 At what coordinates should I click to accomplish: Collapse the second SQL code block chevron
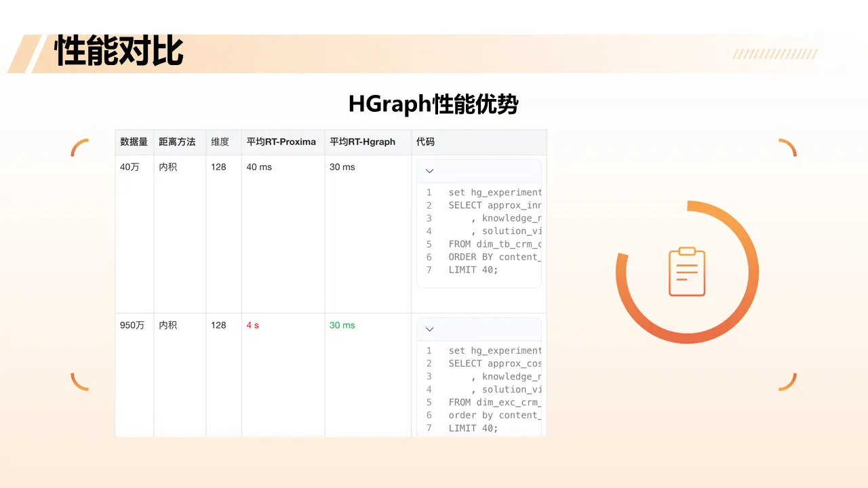(x=429, y=329)
